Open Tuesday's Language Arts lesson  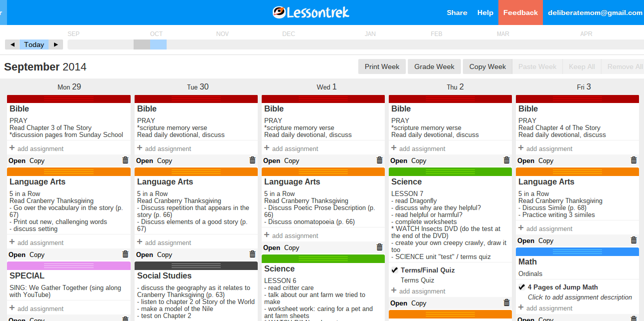point(145,254)
